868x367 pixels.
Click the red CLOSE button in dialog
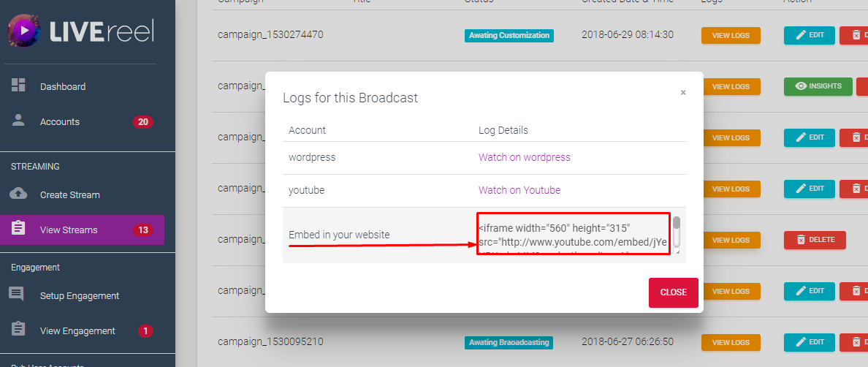pyautogui.click(x=673, y=292)
